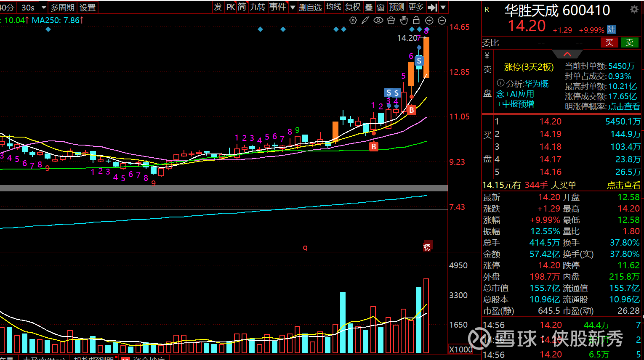Image resolution: width=644 pixels, height=360 pixels.
Task: Click the info icon beside 分析
Action: pos(500,83)
